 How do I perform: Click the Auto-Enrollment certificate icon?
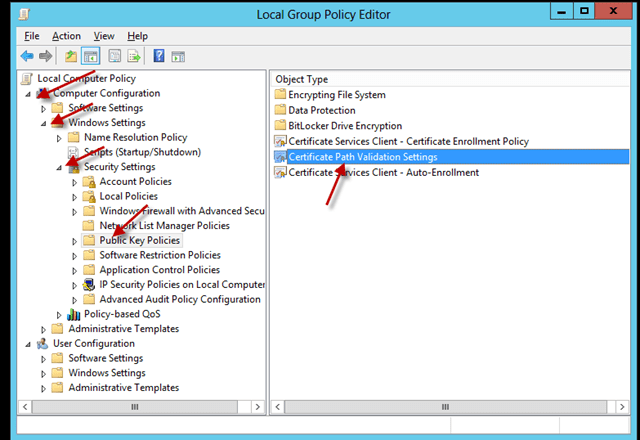click(280, 172)
